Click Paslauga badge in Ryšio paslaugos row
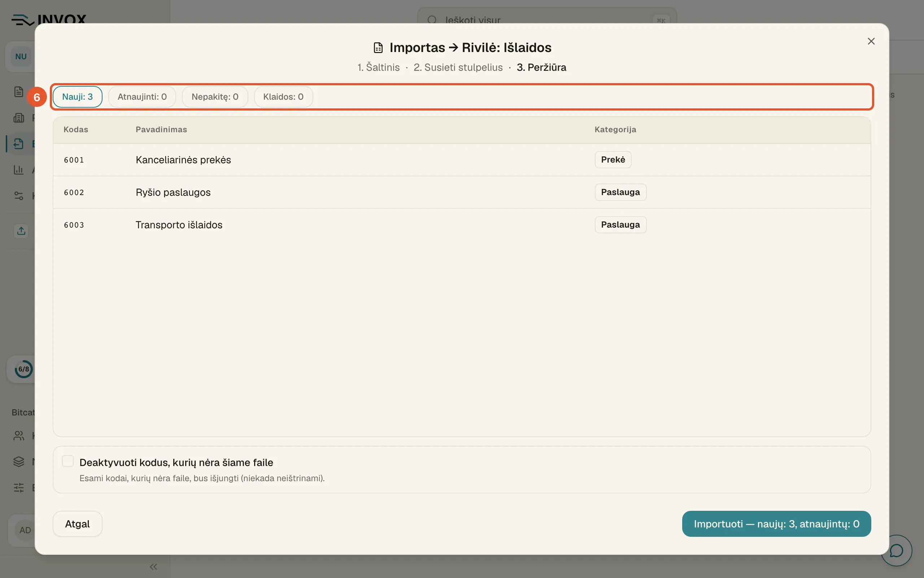Viewport: 924px width, 578px height. click(x=620, y=192)
